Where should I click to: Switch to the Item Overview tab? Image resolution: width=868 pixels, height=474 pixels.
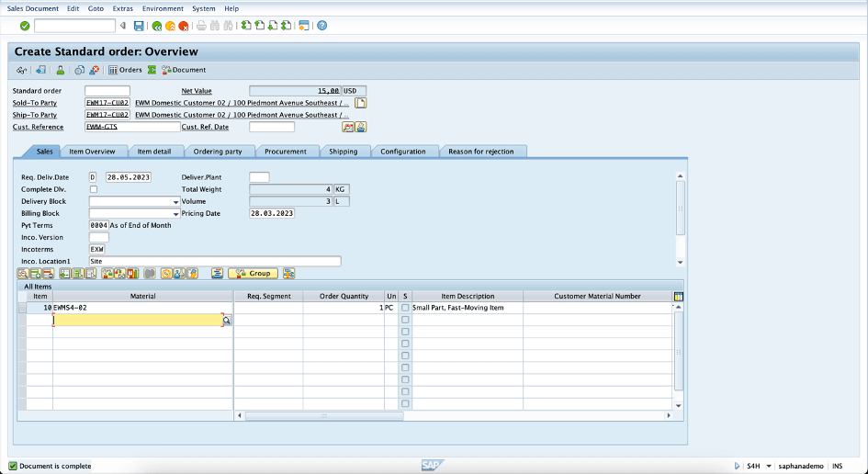92,152
